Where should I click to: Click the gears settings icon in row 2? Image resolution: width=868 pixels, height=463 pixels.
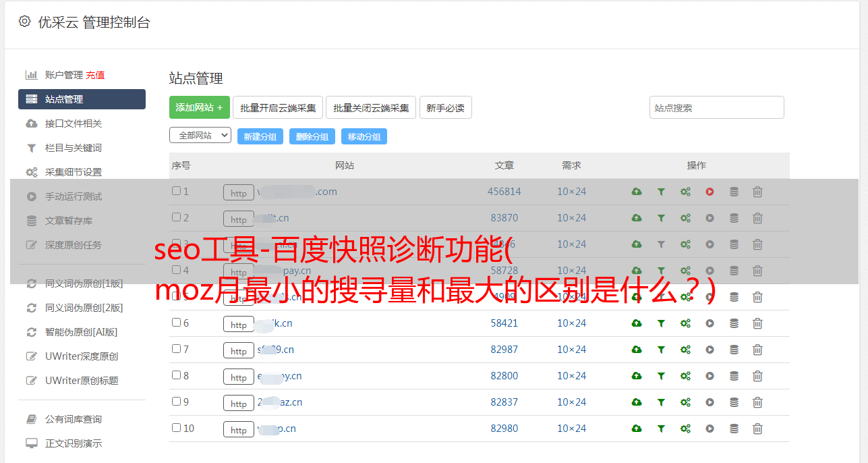pyautogui.click(x=685, y=218)
